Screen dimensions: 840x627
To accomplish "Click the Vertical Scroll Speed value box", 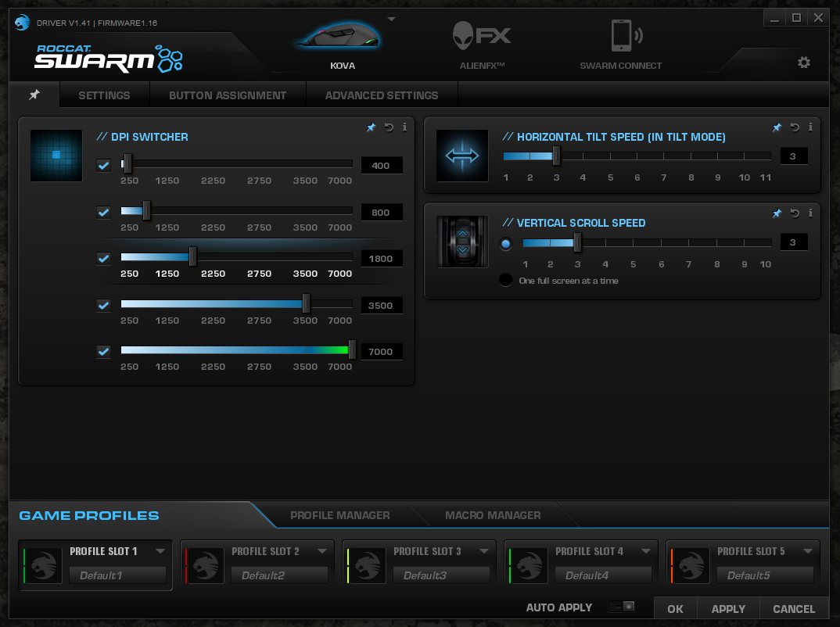I will coord(793,242).
